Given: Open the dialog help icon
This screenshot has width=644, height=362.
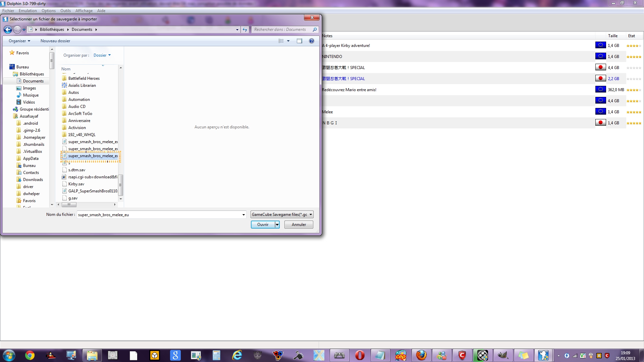Looking at the screenshot, I should coord(311,41).
